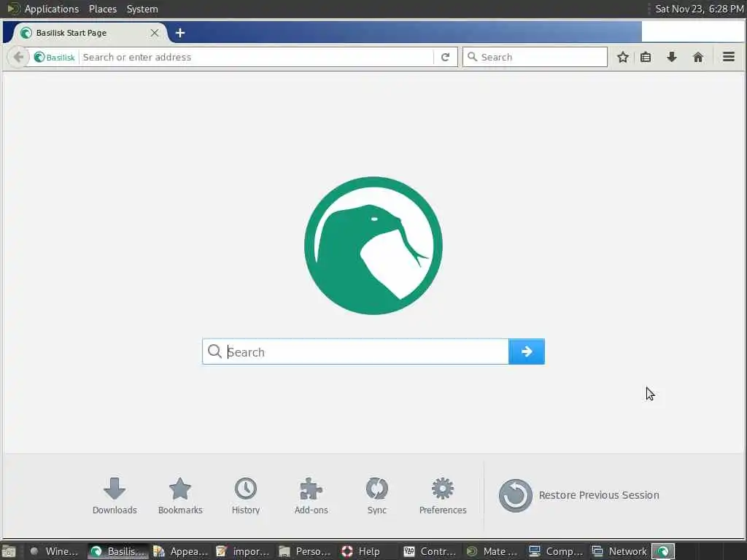Bookmark this page with the star icon

pyautogui.click(x=623, y=58)
